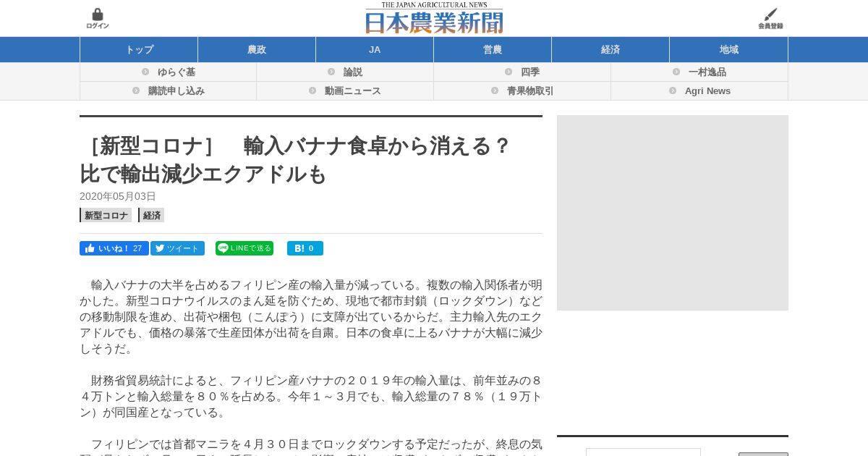The height and width of the screenshot is (456, 868).
Task: Click bullet icon beside 購読申し込み
Action: pos(136,90)
